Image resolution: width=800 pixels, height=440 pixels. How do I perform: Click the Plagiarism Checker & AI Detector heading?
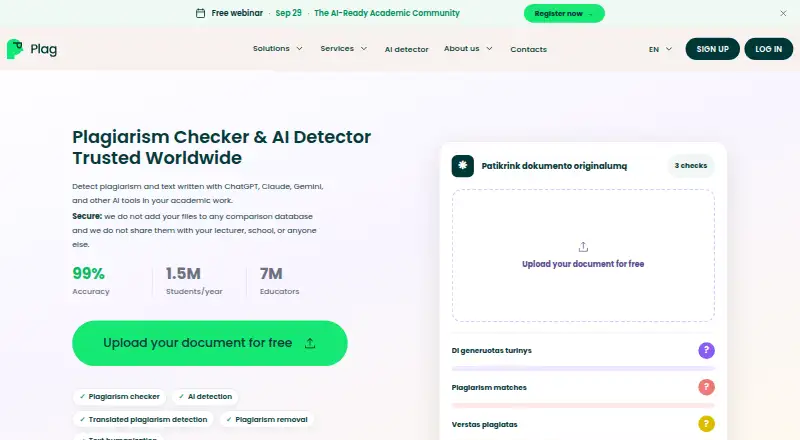click(x=221, y=148)
